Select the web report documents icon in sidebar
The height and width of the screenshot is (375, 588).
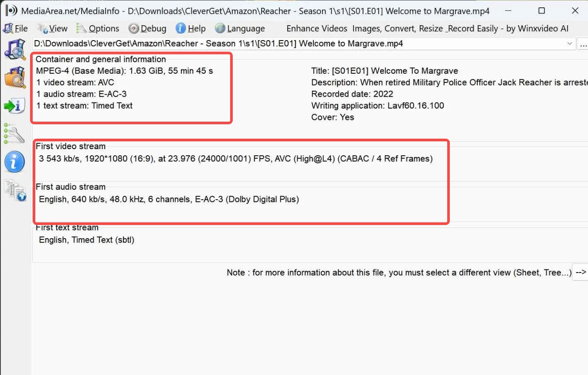15,191
